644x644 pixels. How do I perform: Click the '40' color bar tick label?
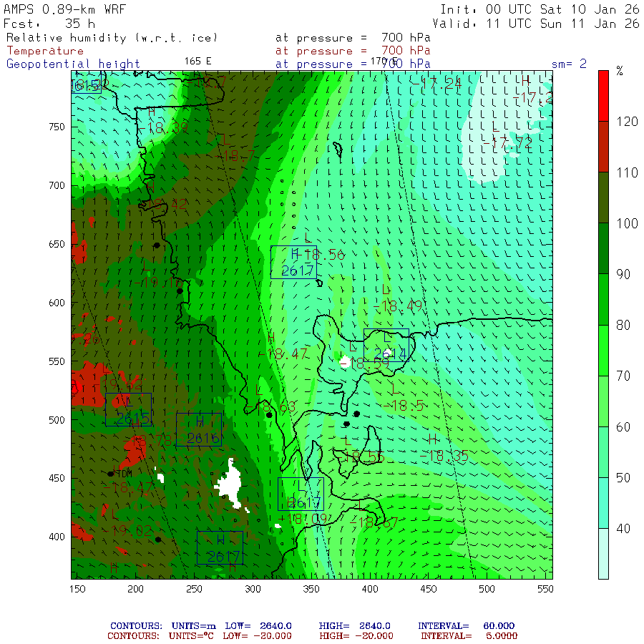click(623, 529)
